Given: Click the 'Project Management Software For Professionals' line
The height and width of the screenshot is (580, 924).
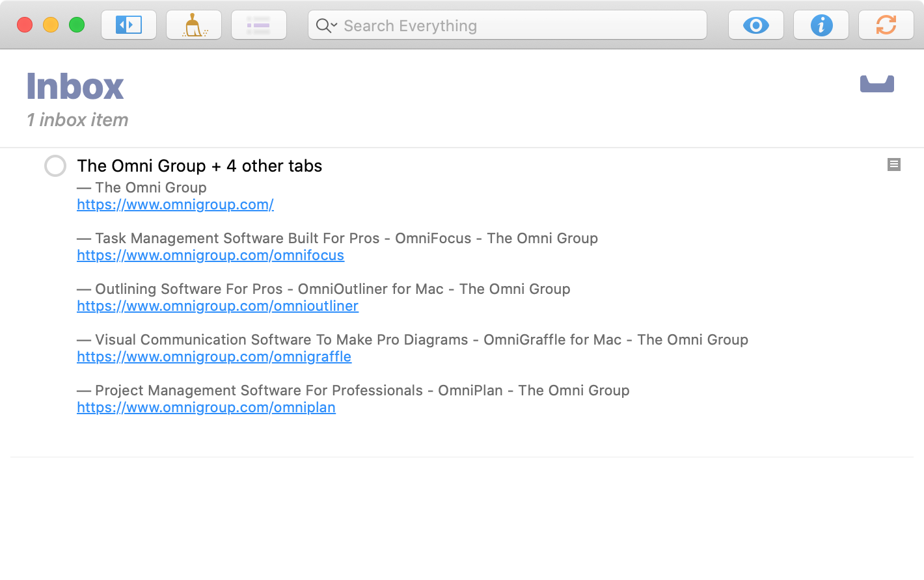Looking at the screenshot, I should pos(353,390).
